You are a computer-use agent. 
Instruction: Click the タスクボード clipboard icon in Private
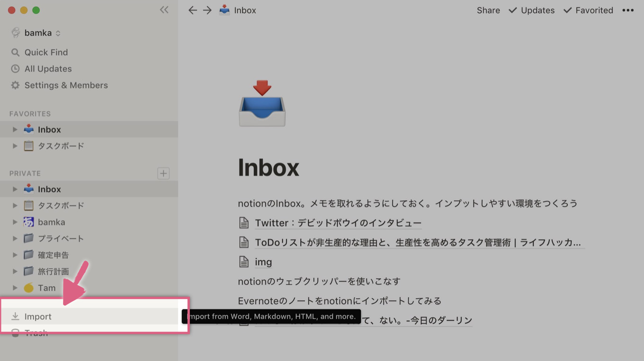tap(29, 205)
